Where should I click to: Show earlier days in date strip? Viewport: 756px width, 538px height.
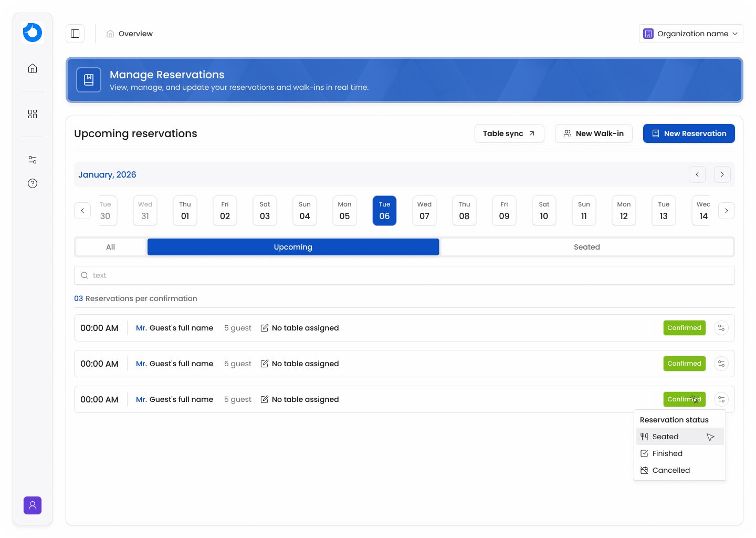[x=82, y=211]
